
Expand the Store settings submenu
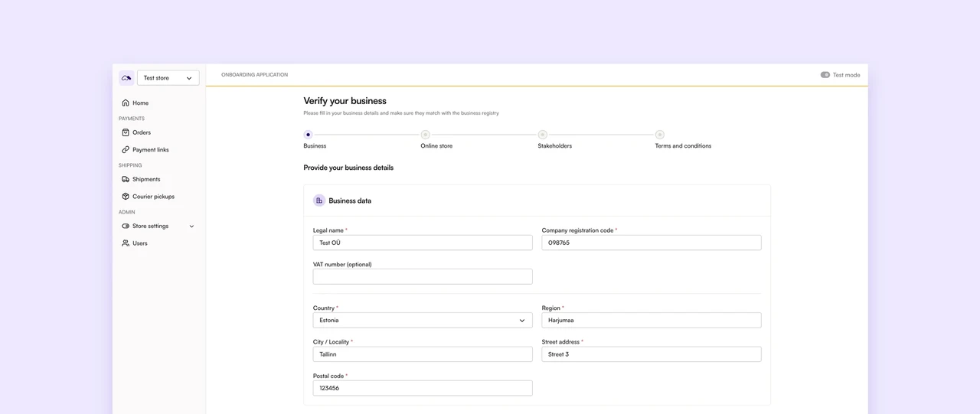click(x=191, y=227)
